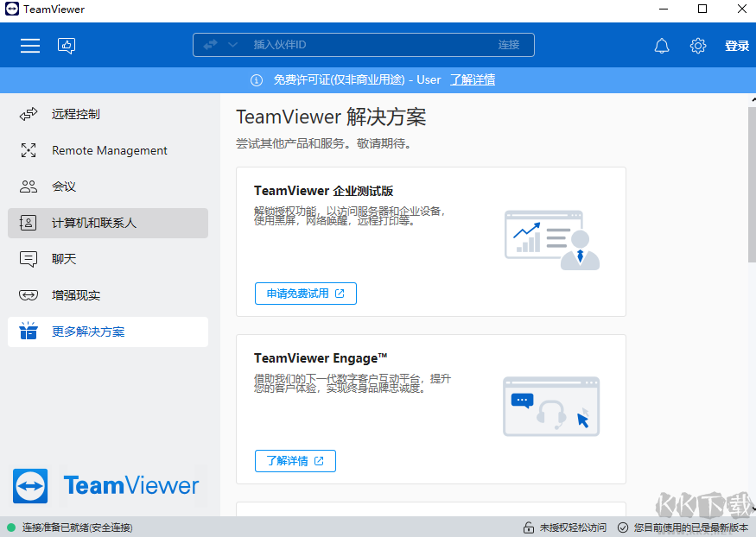Open settings gear icon
This screenshot has width=756, height=537.
coord(697,46)
